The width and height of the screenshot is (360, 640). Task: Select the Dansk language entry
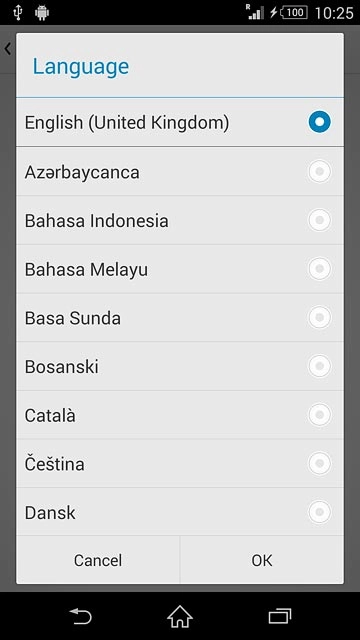(x=180, y=512)
